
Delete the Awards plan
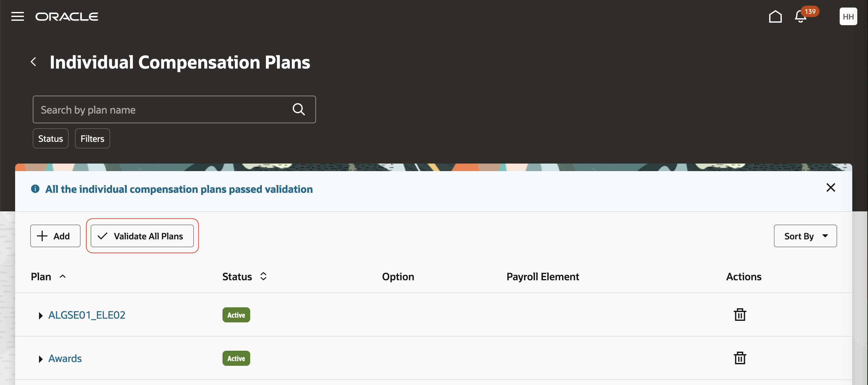coord(740,358)
